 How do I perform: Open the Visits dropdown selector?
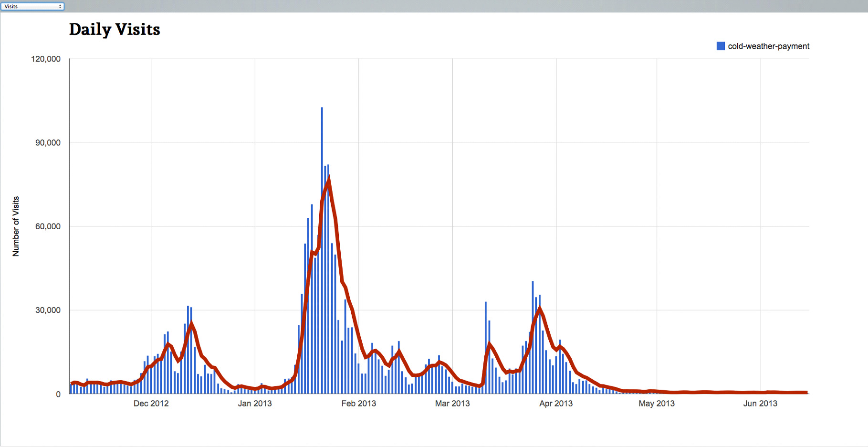[32, 6]
